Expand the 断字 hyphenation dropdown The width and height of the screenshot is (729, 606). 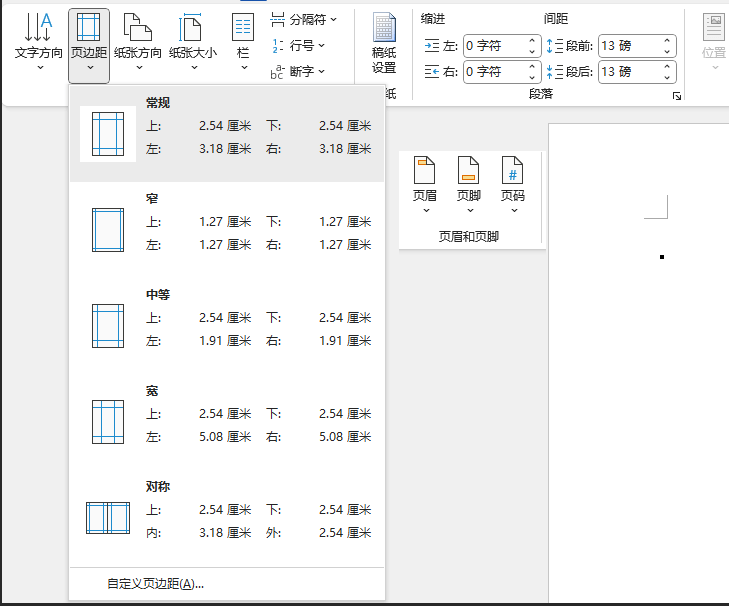[300, 71]
